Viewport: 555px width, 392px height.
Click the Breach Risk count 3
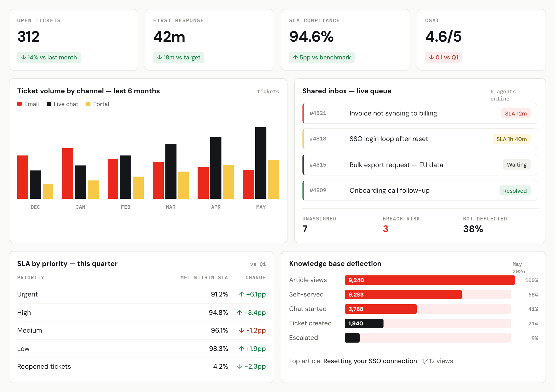point(385,229)
